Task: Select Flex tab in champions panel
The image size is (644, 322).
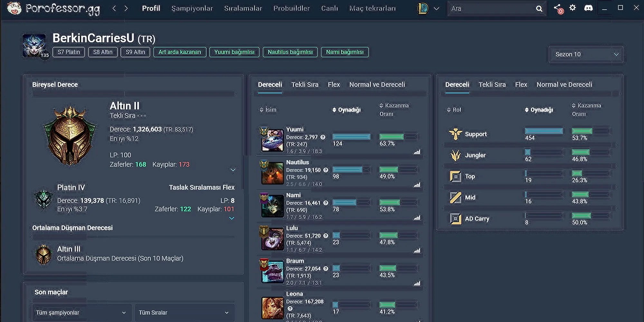Action: click(334, 85)
